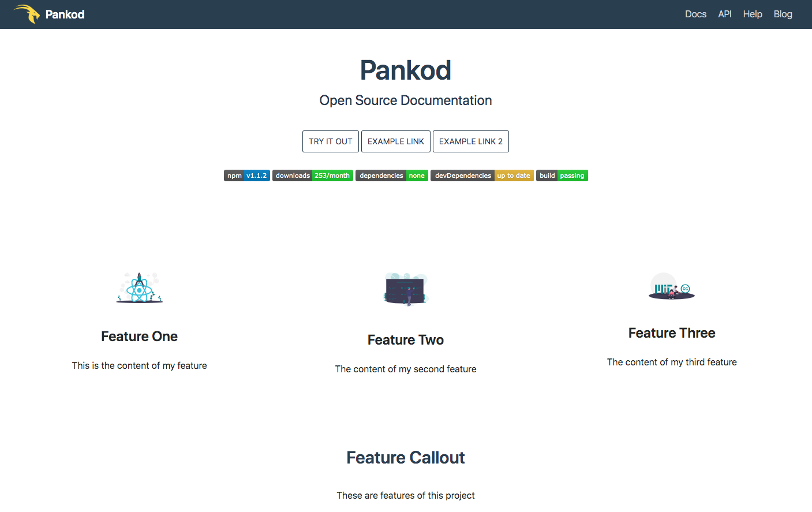The width and height of the screenshot is (812, 512).
Task: Click the Pankod bird logo icon
Action: [27, 14]
